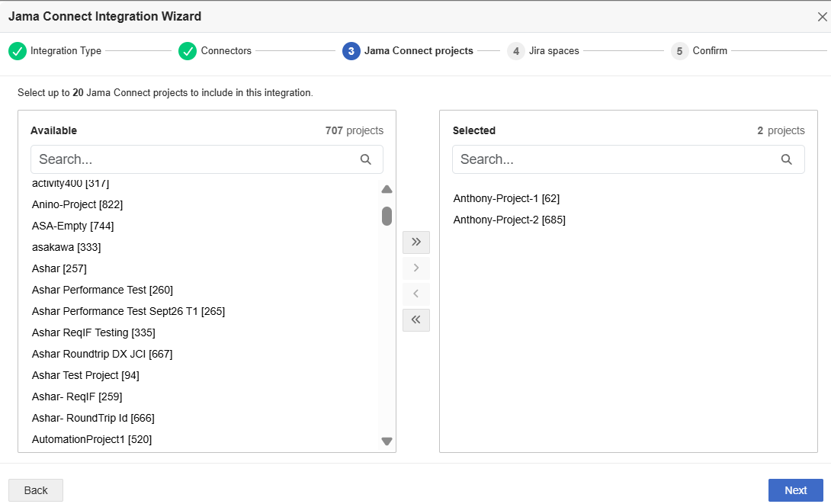The width and height of the screenshot is (831, 504).
Task: Focus the Selected projects search field
Action: click(628, 159)
